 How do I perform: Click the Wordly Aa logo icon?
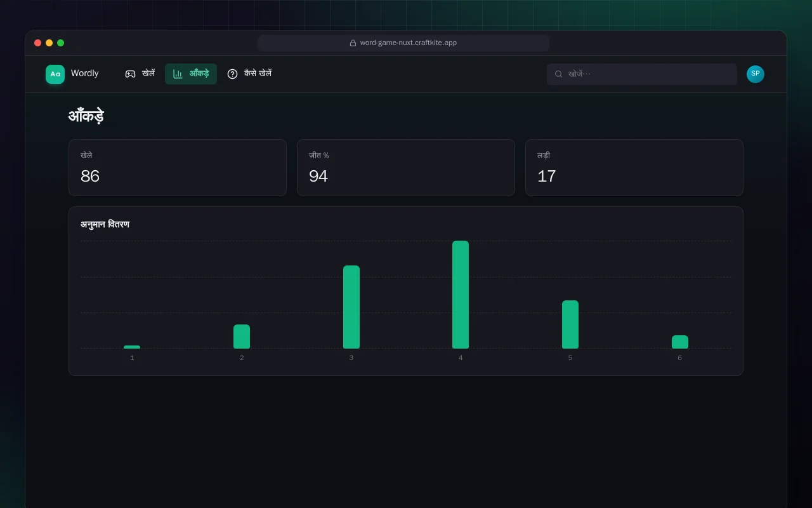(x=55, y=74)
